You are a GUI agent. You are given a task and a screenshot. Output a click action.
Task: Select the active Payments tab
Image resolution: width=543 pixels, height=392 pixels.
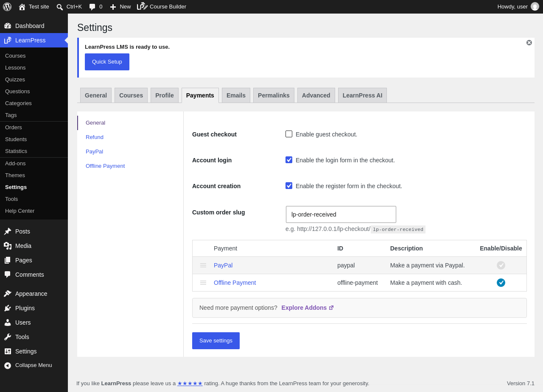200,95
